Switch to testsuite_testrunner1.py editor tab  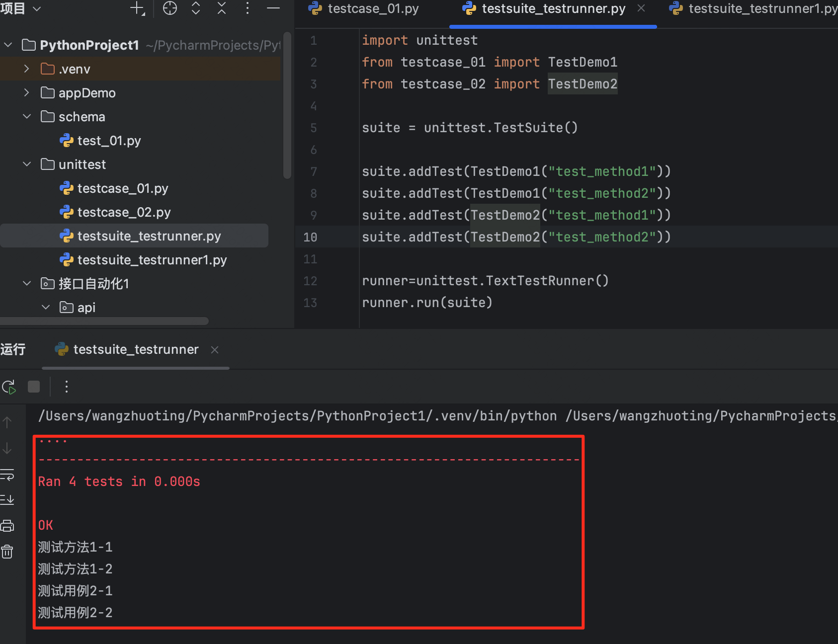point(753,8)
